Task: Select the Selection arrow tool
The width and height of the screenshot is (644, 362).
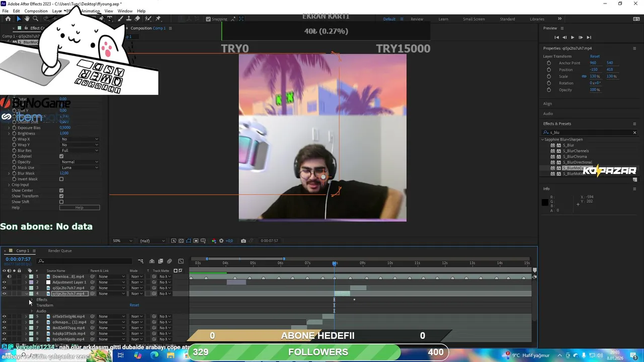Action: (x=18, y=19)
